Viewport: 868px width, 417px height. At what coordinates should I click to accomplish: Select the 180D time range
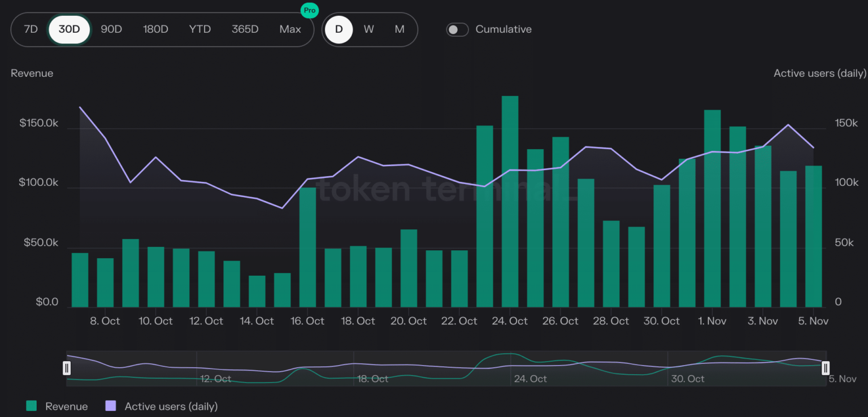(155, 29)
